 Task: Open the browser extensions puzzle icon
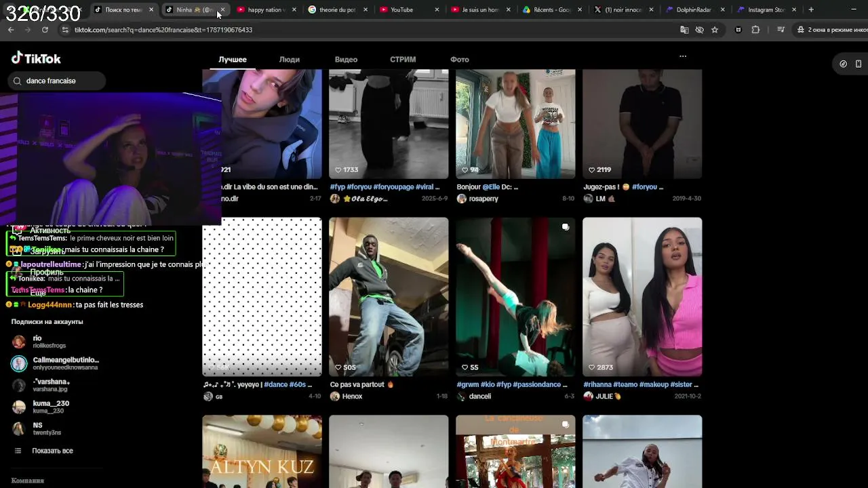click(755, 30)
